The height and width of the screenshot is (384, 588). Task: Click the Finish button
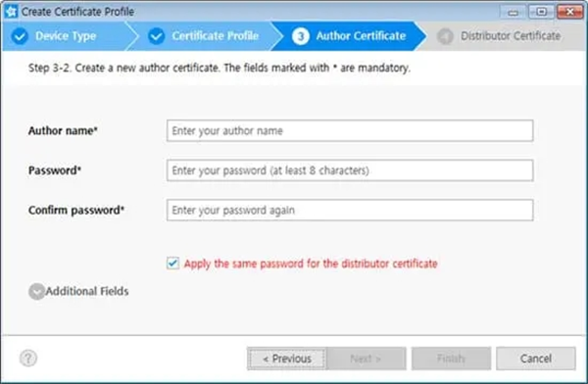[x=451, y=359]
